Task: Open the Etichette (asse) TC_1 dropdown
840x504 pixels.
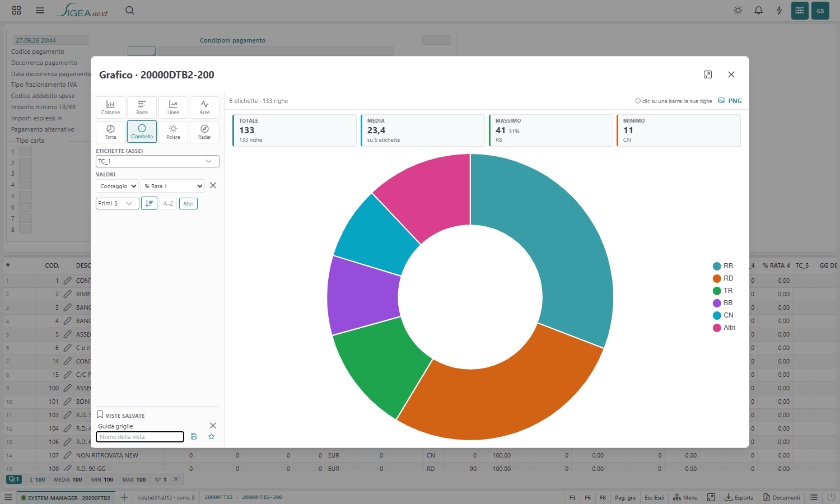Action: coord(157,161)
